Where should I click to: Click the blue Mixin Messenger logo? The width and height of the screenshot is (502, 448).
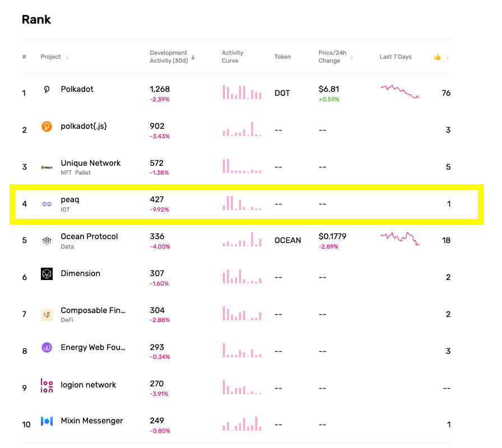pos(47,421)
